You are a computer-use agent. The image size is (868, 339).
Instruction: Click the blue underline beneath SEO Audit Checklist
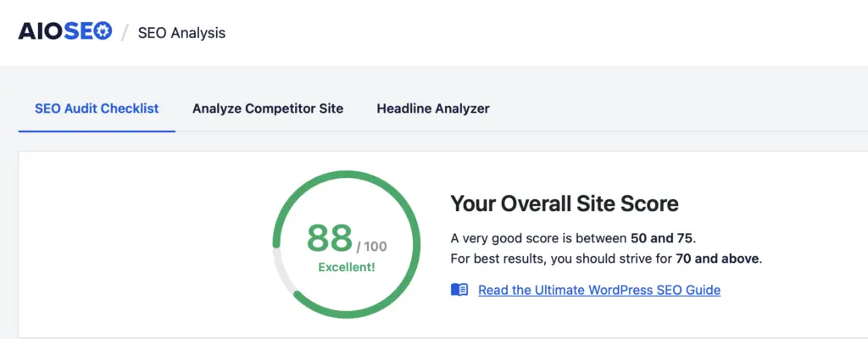(x=97, y=131)
